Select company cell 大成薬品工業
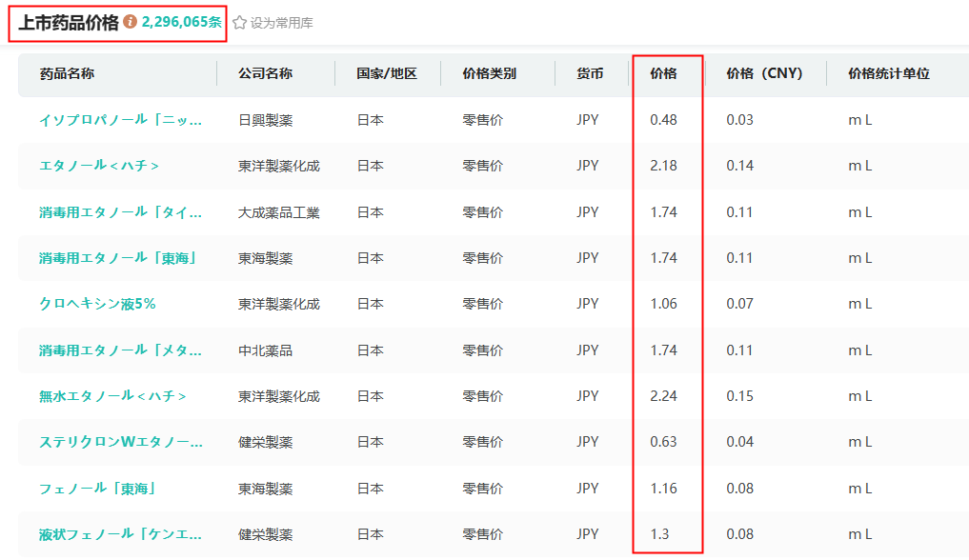 point(279,212)
